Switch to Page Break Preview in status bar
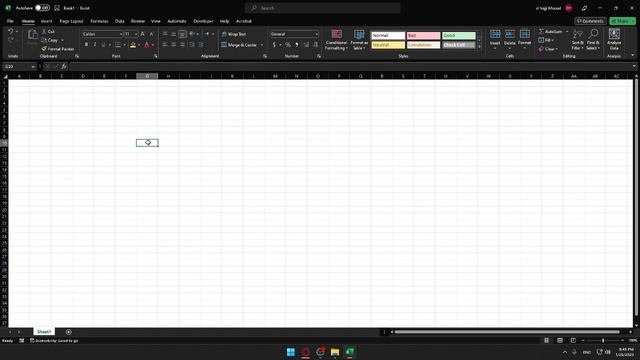This screenshot has width=640, height=360. [573, 340]
